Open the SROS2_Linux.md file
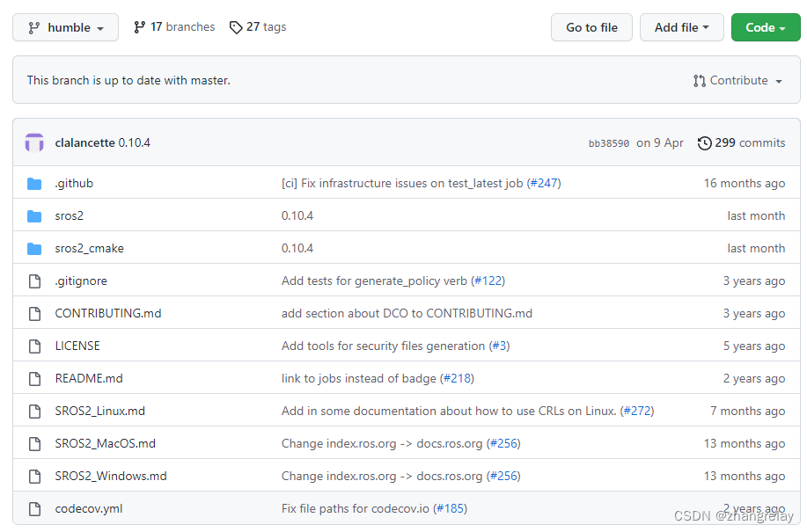This screenshot has height=532, width=807. coord(99,412)
